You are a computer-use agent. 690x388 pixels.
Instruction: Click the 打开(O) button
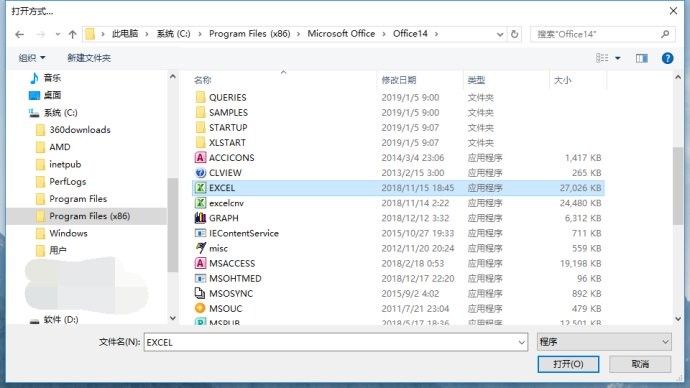coord(568,364)
